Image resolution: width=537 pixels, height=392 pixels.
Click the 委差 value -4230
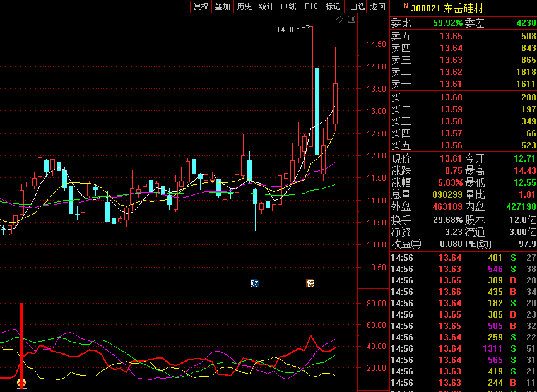pyautogui.click(x=524, y=23)
